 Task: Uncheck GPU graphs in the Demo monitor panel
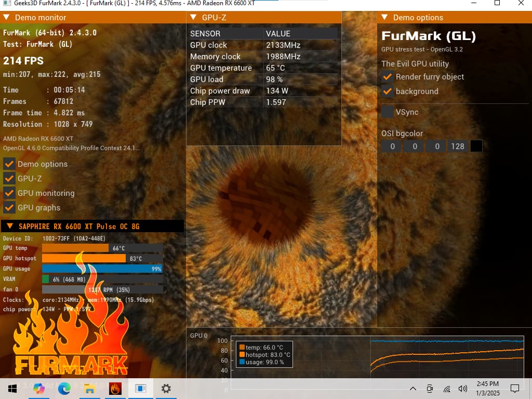pos(9,207)
